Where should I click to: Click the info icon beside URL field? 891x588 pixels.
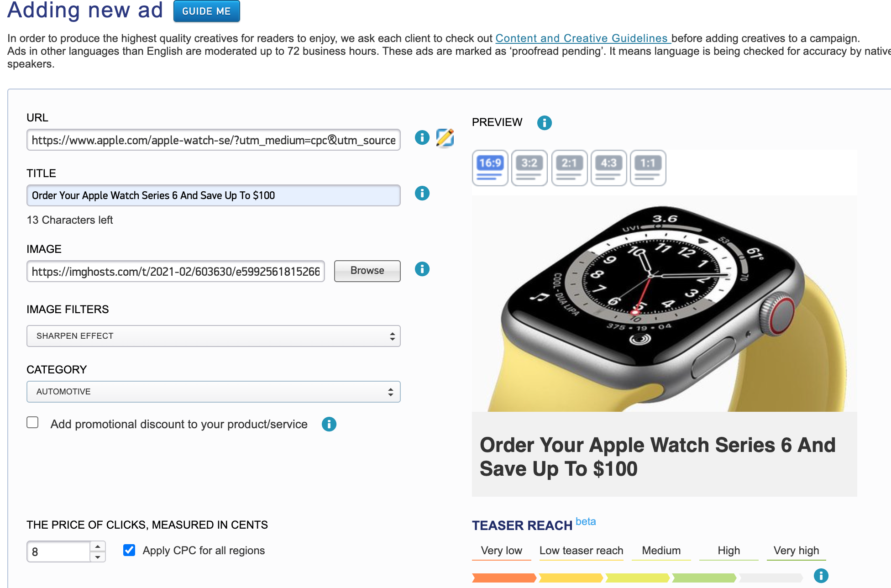[x=422, y=137]
